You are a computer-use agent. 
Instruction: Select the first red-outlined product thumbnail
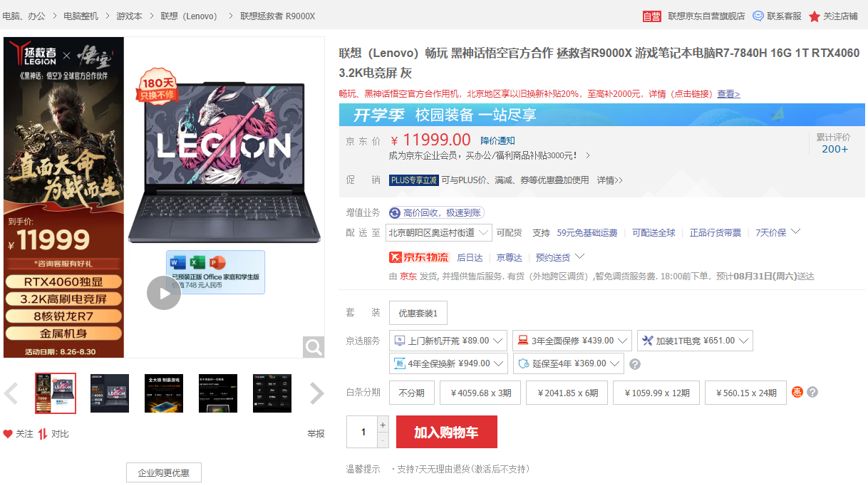pyautogui.click(x=56, y=393)
